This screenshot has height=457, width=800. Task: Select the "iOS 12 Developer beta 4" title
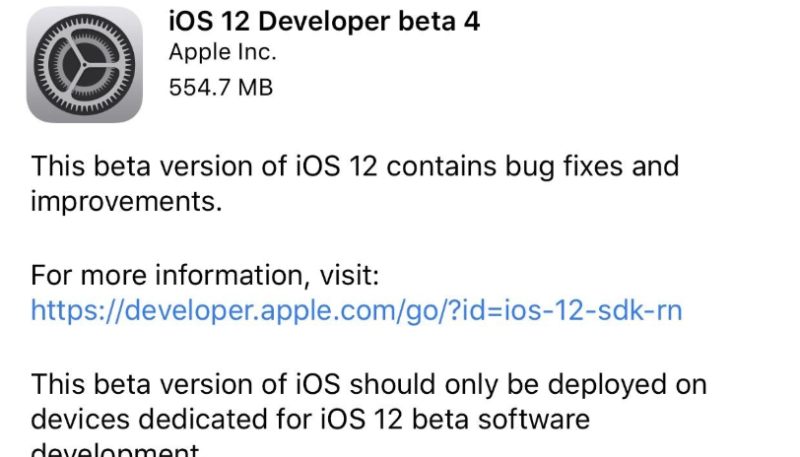click(x=323, y=21)
